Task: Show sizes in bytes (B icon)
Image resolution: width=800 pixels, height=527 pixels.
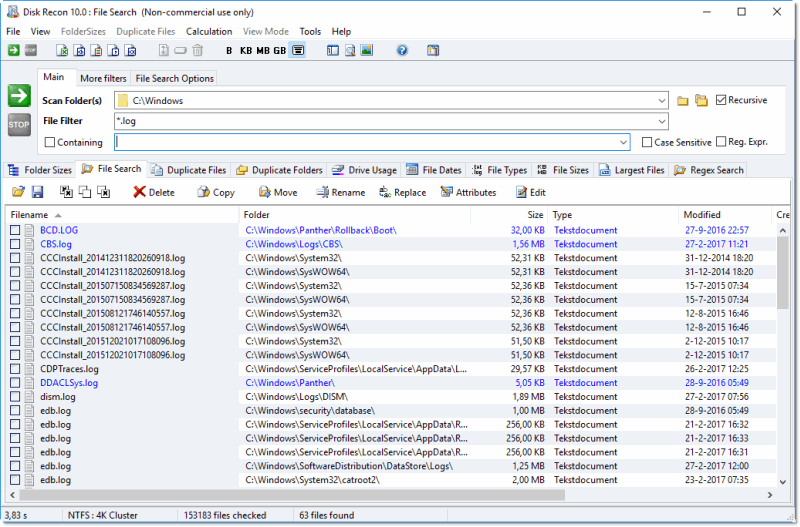Action: click(x=229, y=51)
